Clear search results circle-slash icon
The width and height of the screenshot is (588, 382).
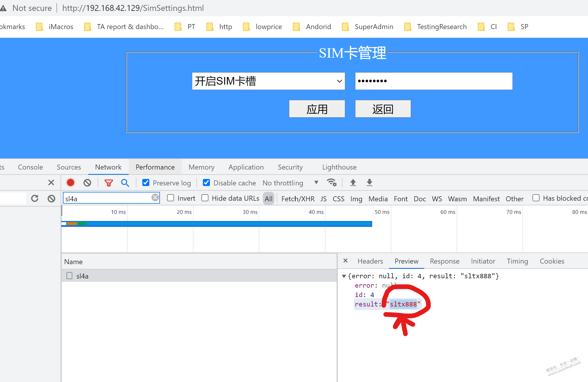click(x=51, y=199)
